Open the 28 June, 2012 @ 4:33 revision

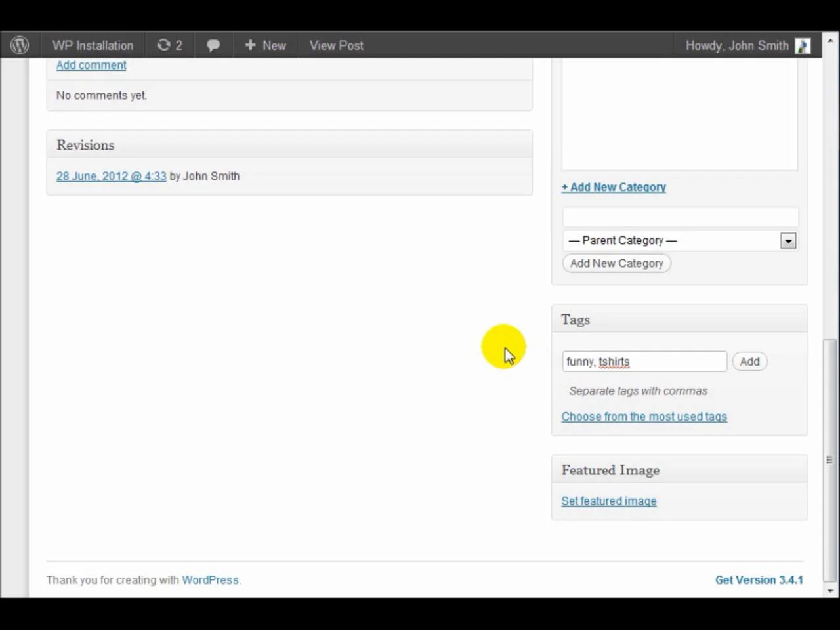112,176
